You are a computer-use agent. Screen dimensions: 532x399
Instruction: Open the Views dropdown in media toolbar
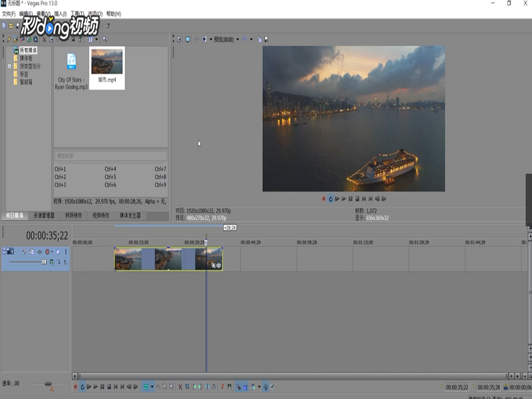pos(96,39)
